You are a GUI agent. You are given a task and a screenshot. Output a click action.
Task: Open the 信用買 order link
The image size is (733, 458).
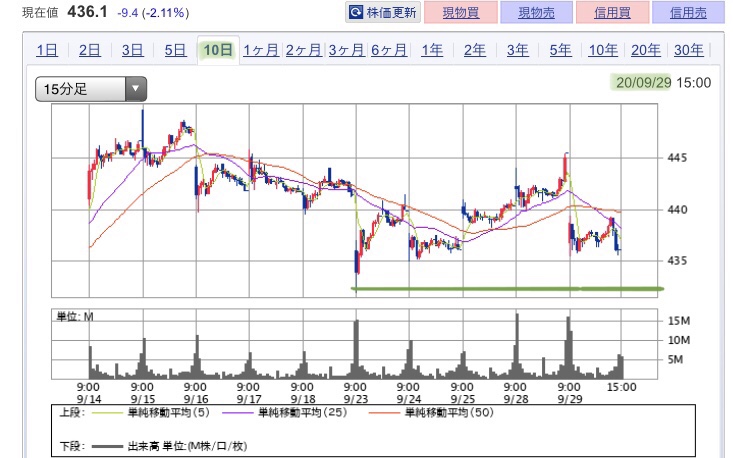click(612, 13)
